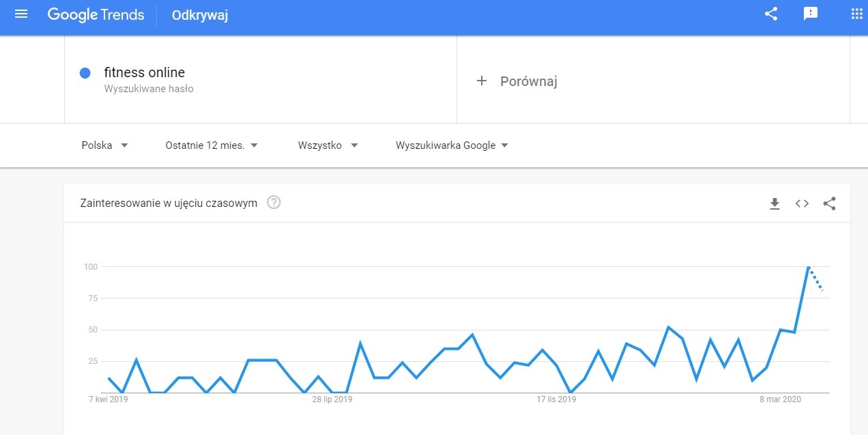
Task: Go to the Odkrywaj section
Action: tap(200, 14)
